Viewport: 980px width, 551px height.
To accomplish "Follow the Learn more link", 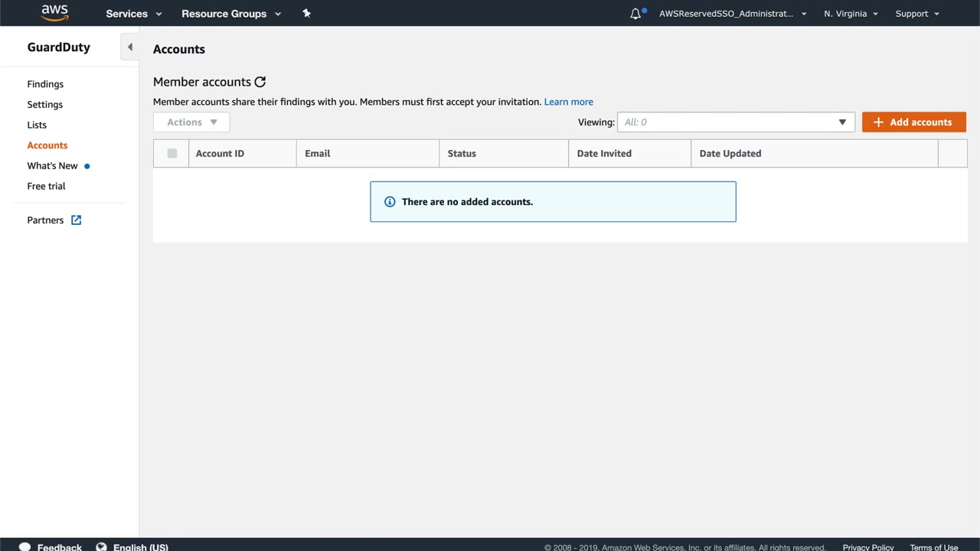I will (569, 102).
